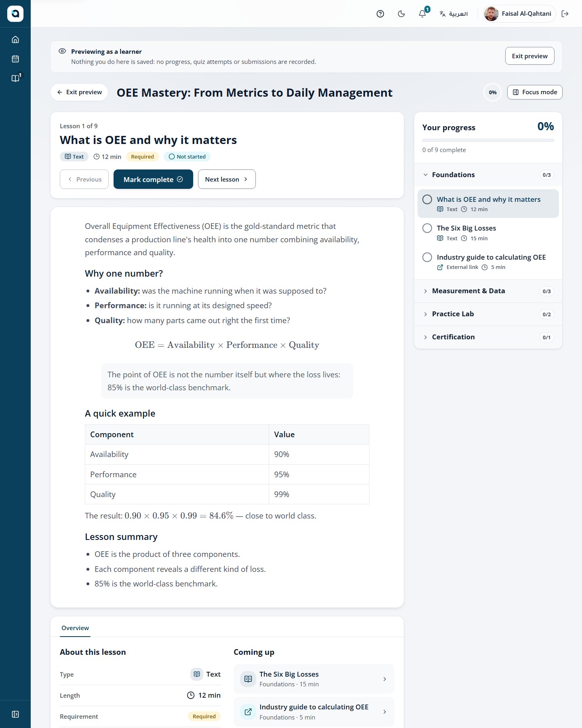Screen dimensions: 582x728
Task: Open The Six Big Losses Coming up card
Action: 314,679
